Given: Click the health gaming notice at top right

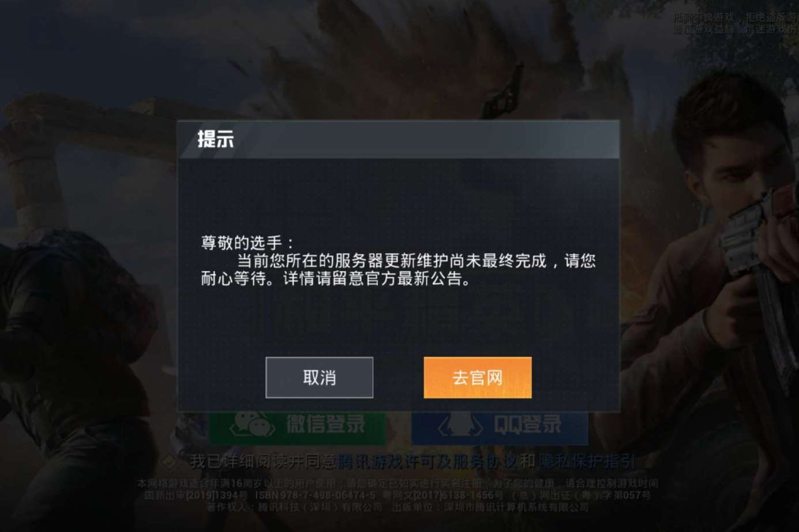Looking at the screenshot, I should click(736, 23).
